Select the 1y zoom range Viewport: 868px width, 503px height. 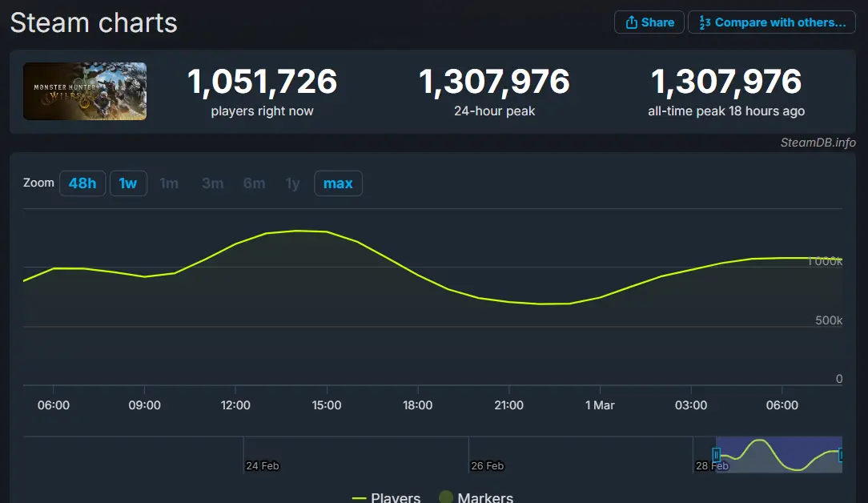tap(292, 183)
